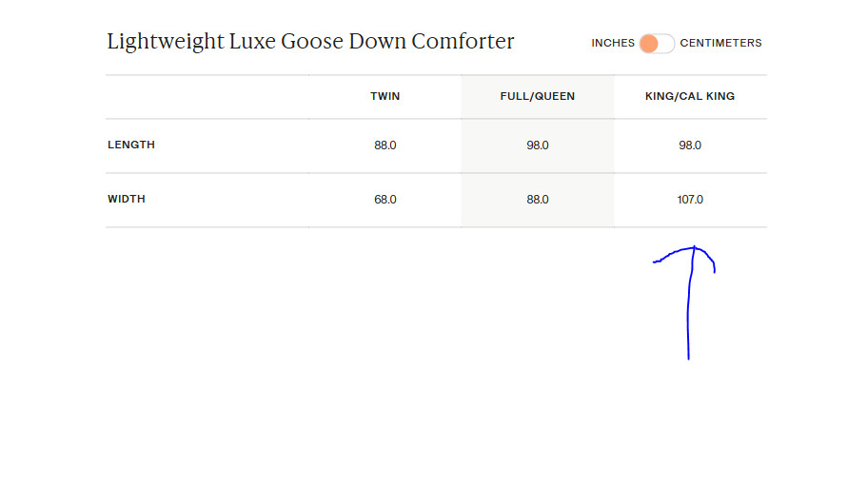Click the empty white half of the unit switch

pyautogui.click(x=665, y=44)
